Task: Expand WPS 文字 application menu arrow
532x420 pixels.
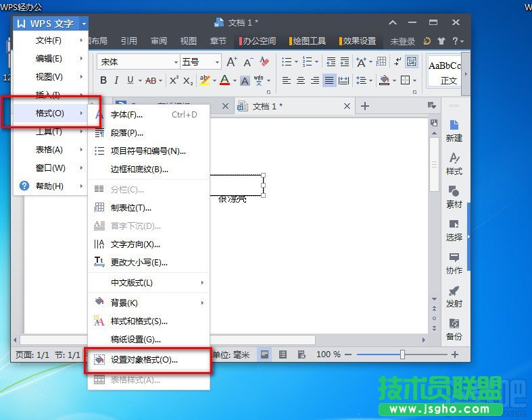Action: 84,24
